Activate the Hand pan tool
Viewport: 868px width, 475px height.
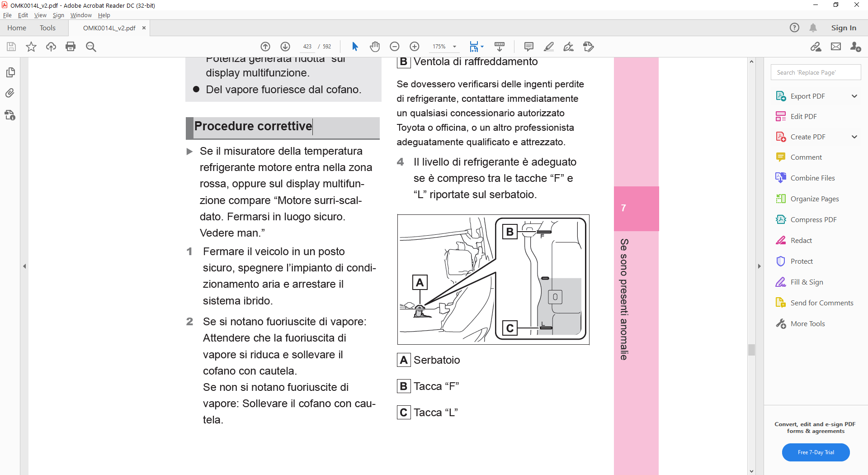375,47
